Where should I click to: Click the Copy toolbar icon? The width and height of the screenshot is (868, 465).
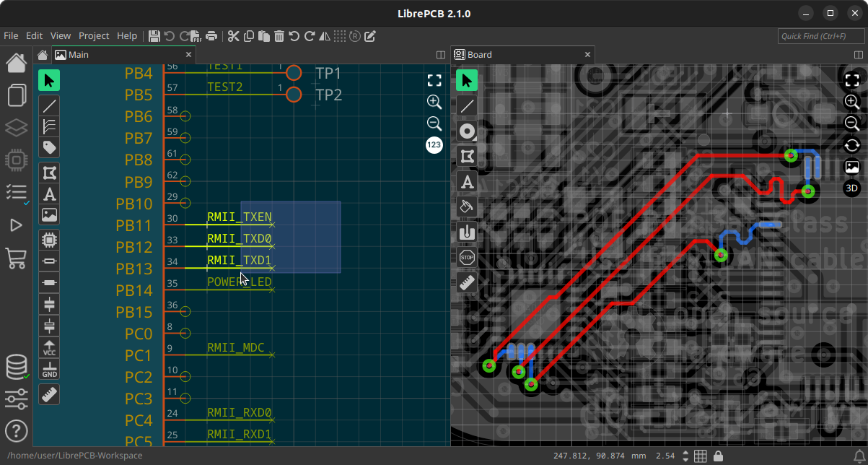tap(249, 35)
